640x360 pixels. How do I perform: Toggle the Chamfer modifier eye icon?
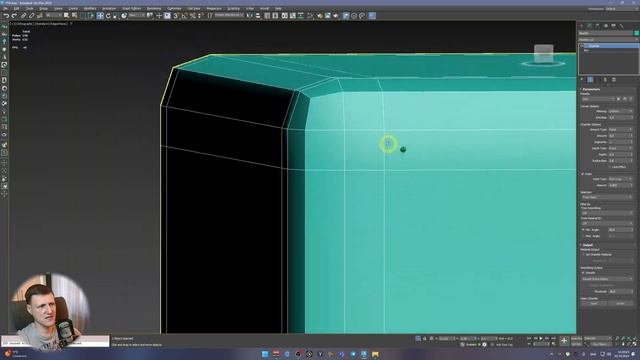[x=582, y=46]
